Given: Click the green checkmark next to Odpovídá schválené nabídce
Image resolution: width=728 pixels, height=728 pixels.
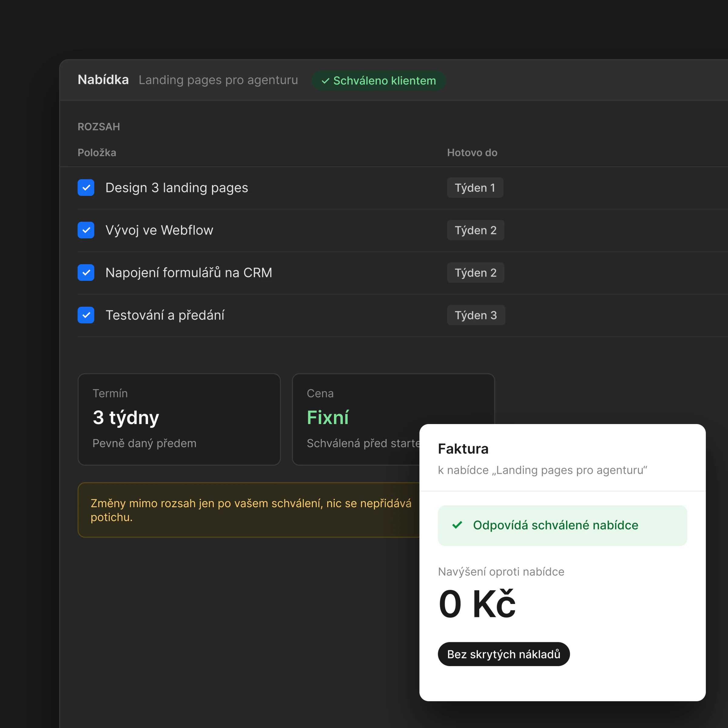Looking at the screenshot, I should 457,525.
